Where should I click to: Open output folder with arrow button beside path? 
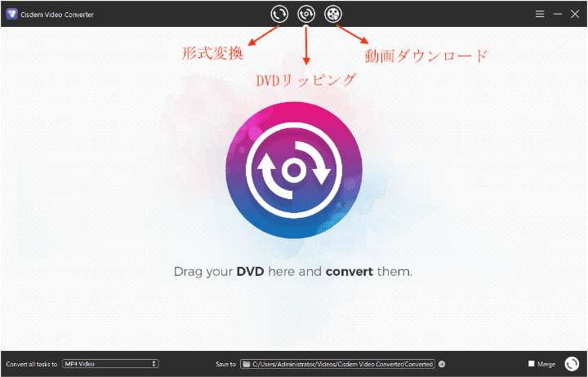point(442,364)
